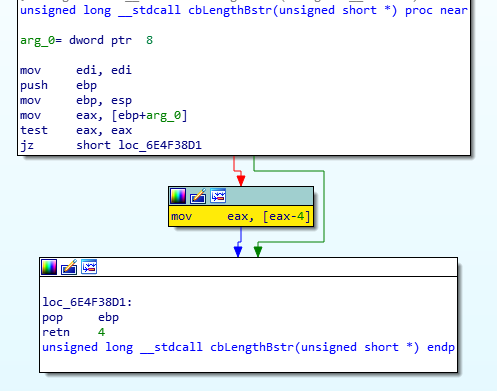Click the cbLengthBstr proc near header line
Image resolution: width=497 pixels, height=391 pixels.
tap(244, 10)
